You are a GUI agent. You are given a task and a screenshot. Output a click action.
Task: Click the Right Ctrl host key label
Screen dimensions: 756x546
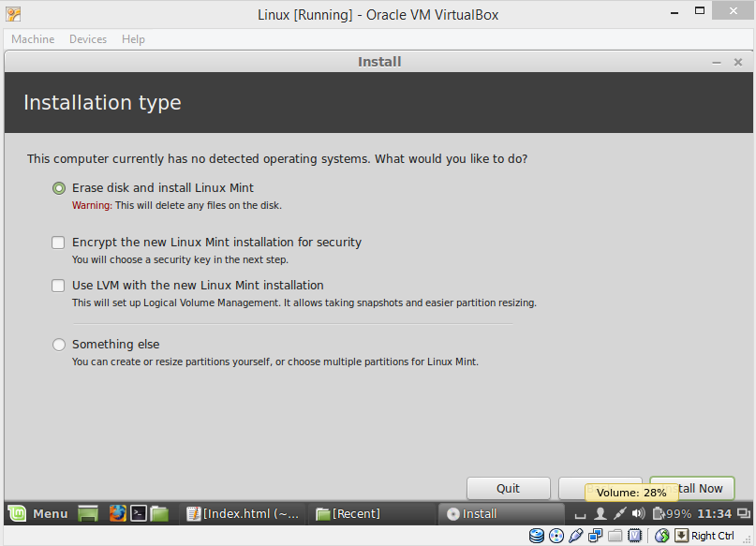pyautogui.click(x=713, y=536)
